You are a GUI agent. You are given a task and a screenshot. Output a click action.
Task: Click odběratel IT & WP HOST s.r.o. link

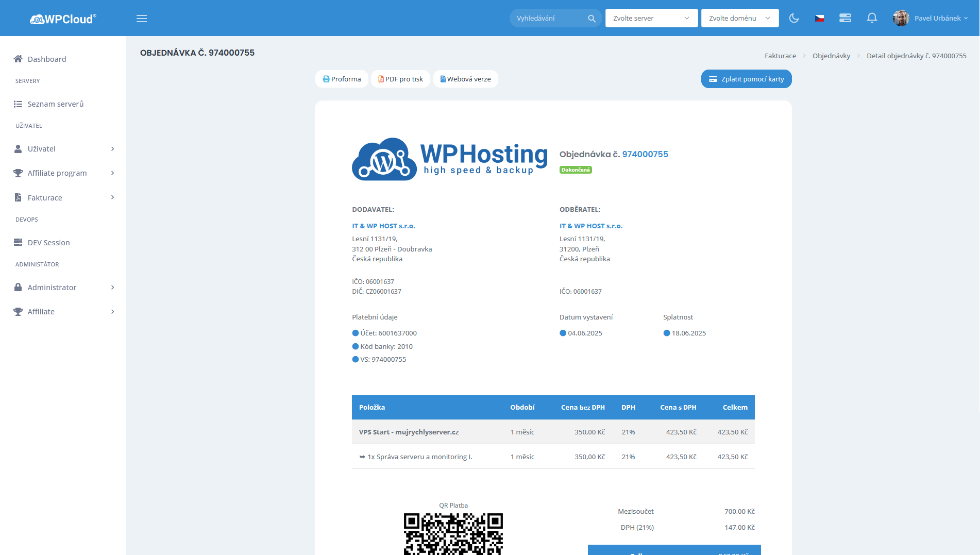point(591,226)
